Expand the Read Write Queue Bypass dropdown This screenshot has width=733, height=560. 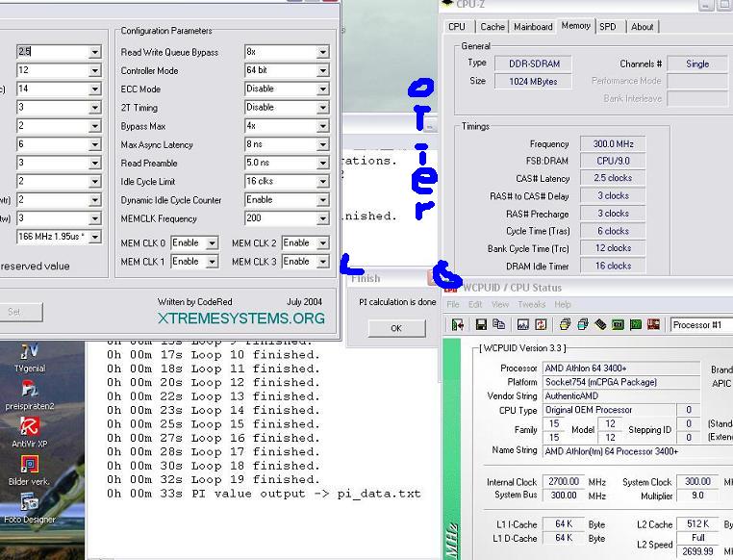(322, 52)
